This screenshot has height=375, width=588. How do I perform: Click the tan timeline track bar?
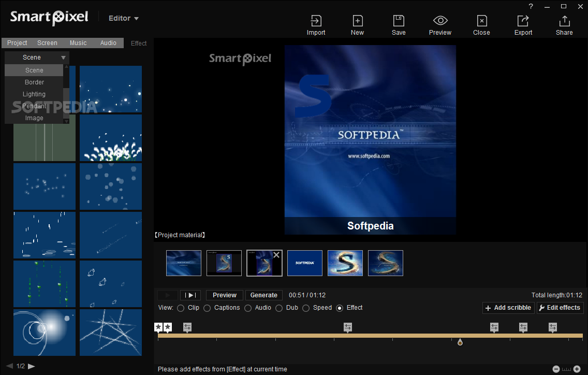pyautogui.click(x=370, y=336)
